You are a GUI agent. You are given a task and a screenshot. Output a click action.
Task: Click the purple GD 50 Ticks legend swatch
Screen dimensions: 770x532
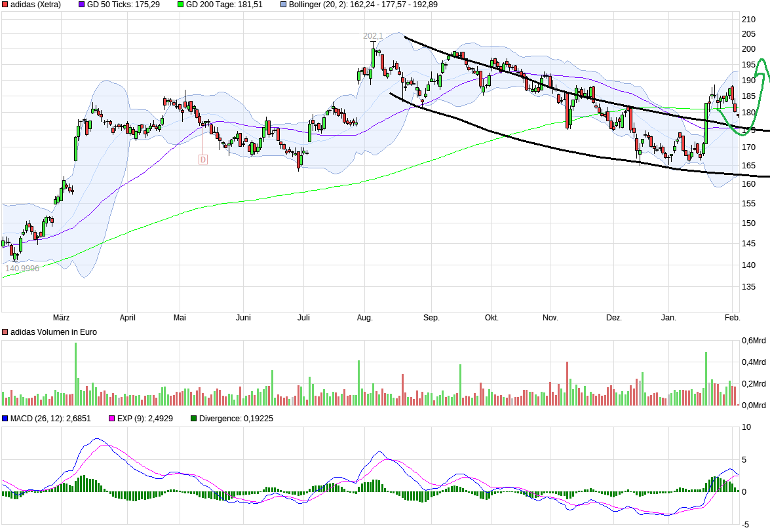81,5
